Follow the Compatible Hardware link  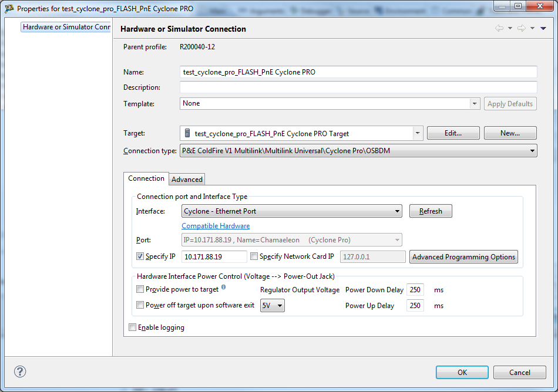pos(216,226)
